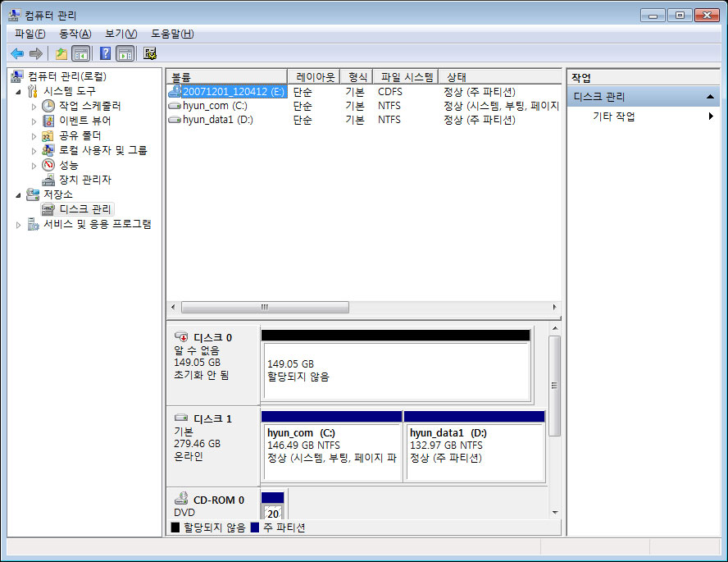Click the 작업 스케줄러 clock icon
Viewport: 728px width, 562px height.
coord(48,106)
